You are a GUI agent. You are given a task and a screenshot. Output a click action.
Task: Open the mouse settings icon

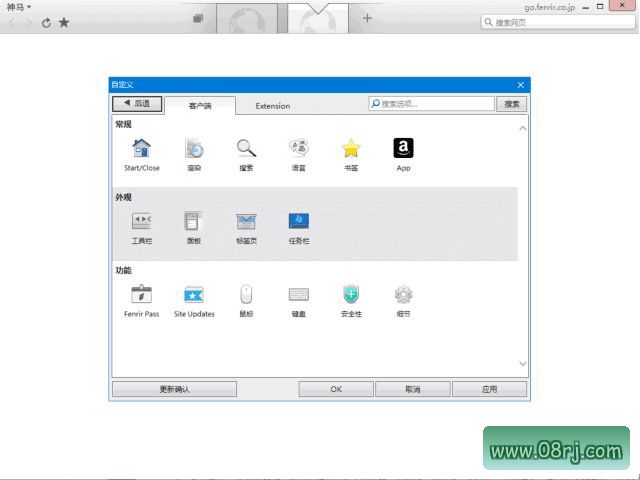point(246,295)
